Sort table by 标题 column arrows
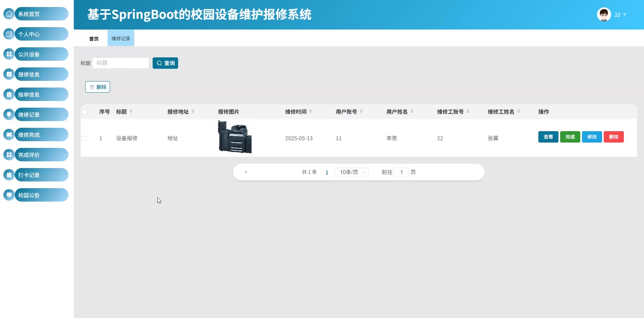The height and width of the screenshot is (318, 644). tap(131, 111)
